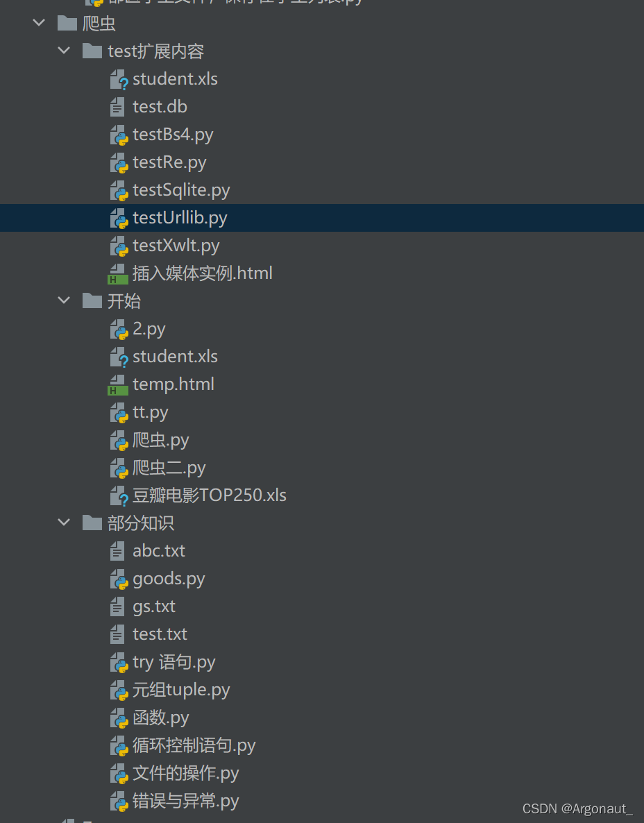Viewport: 644px width, 823px height.
Task: Click the folder icon of 部分知识
Action: point(92,523)
